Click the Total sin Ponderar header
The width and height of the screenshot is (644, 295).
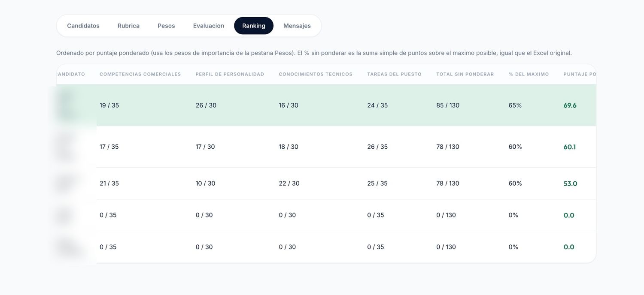pos(465,74)
